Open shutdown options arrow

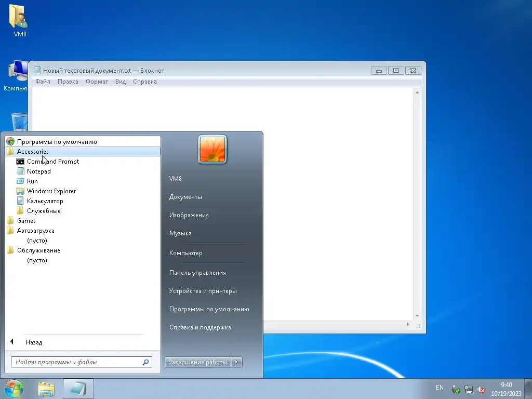tap(236, 362)
